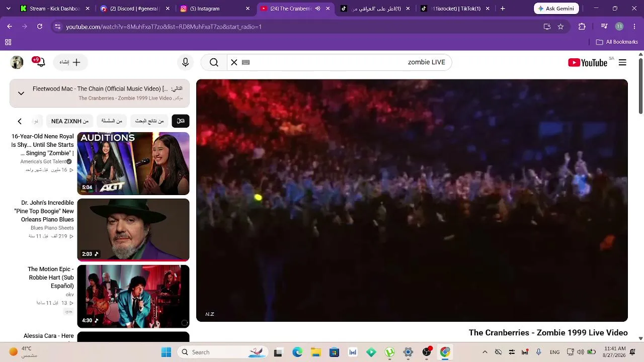Viewport: 644px width, 362px height.
Task: Open 'The Motion Epic - Robbie Hart' title
Action: click(x=51, y=278)
